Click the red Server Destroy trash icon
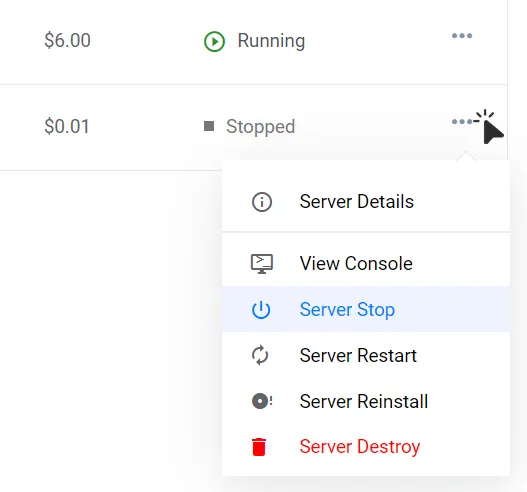This screenshot has height=492, width=527. 259,447
